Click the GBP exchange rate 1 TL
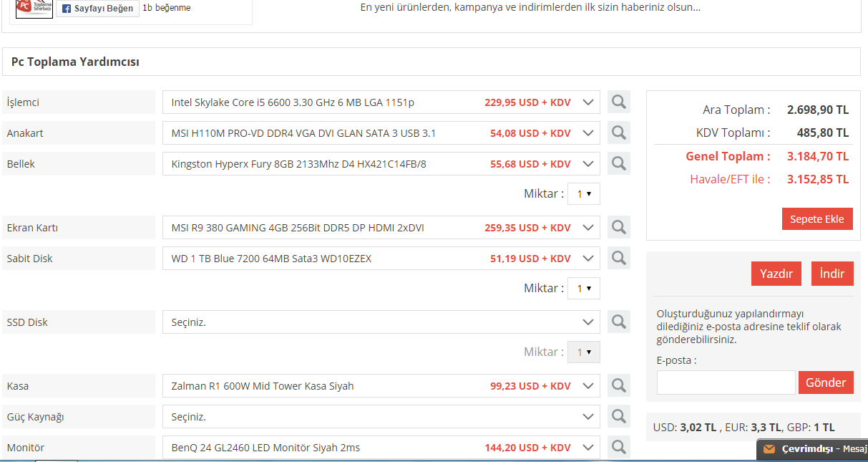868x462 pixels. click(x=823, y=428)
